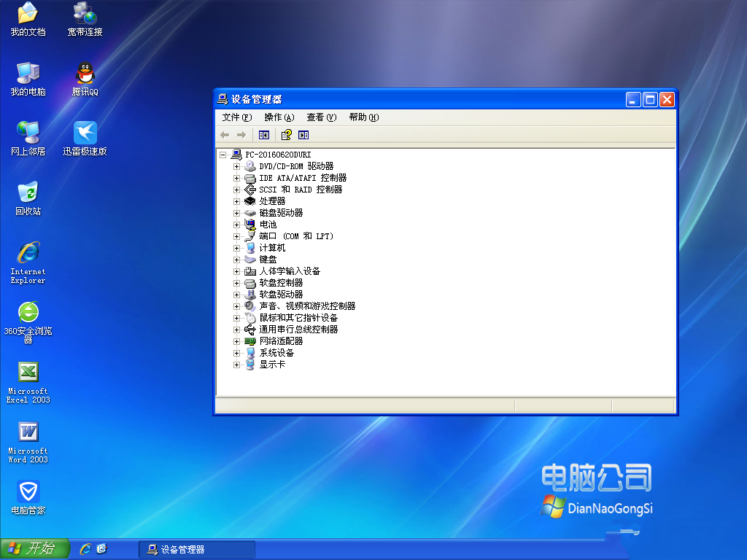Screen dimensions: 747x560
Task: Toggle the console tree pane toolbar icon
Action: (264, 135)
